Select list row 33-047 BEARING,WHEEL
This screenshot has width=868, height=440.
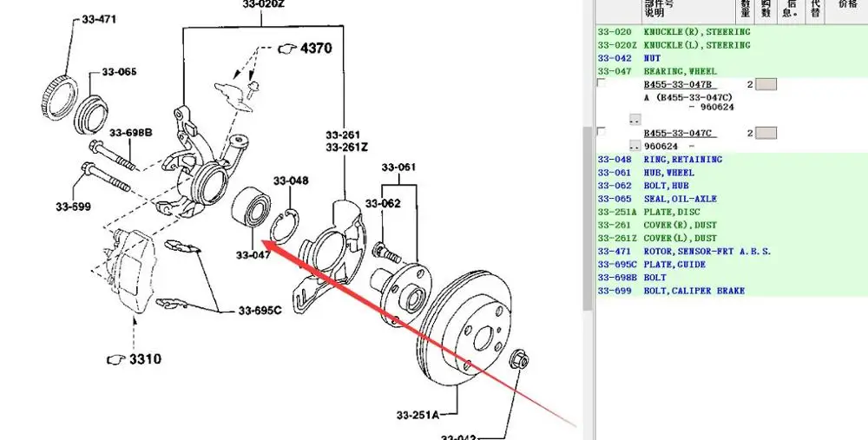731,71
